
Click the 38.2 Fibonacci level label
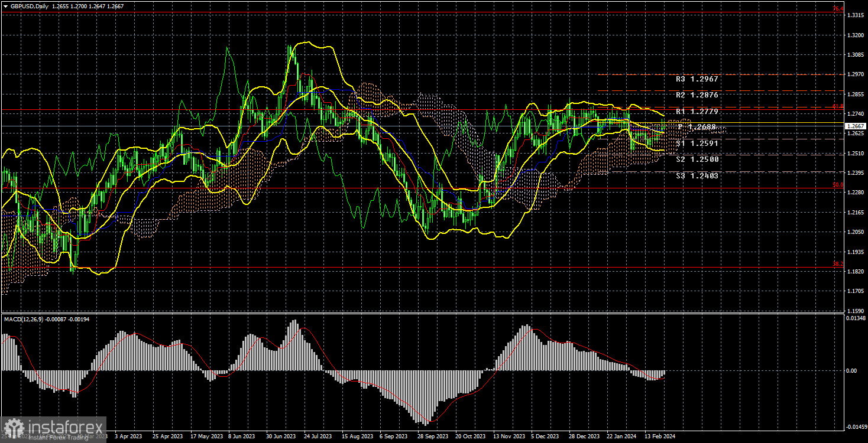tap(838, 264)
